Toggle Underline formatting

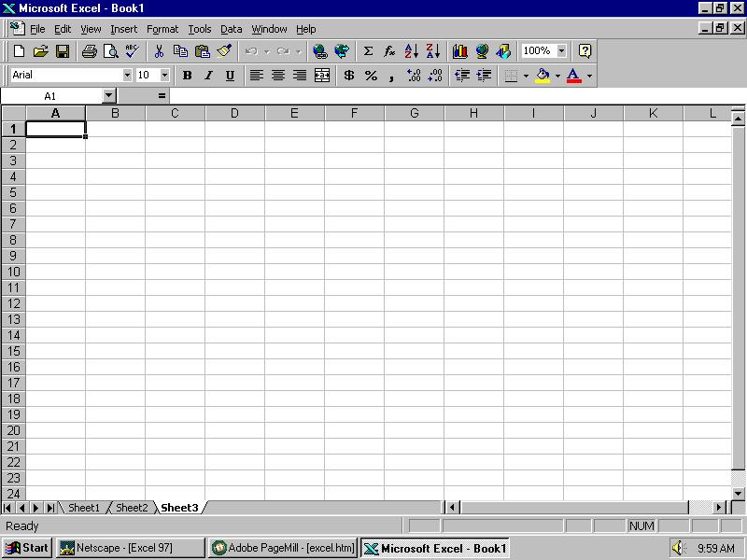point(230,76)
